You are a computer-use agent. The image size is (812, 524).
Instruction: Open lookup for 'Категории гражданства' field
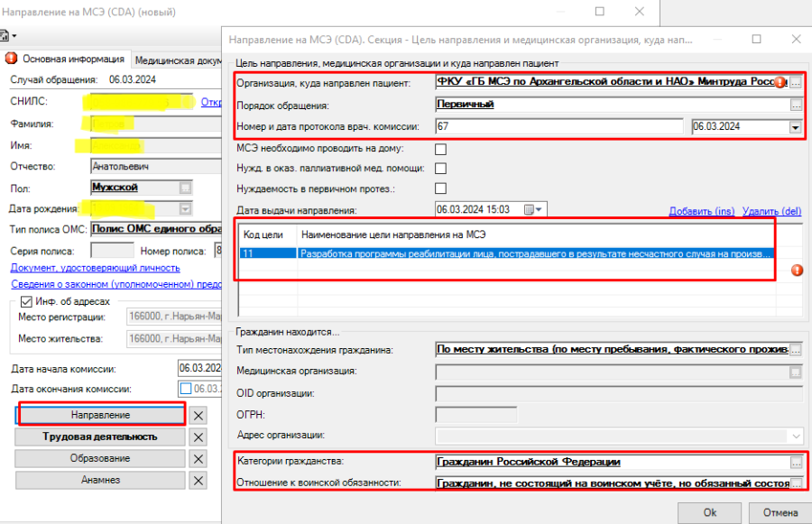pos(795,462)
